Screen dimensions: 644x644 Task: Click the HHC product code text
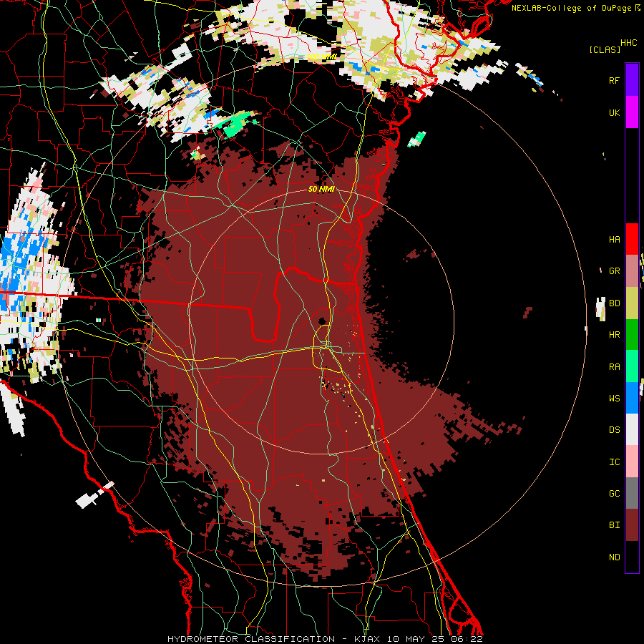pyautogui.click(x=629, y=43)
